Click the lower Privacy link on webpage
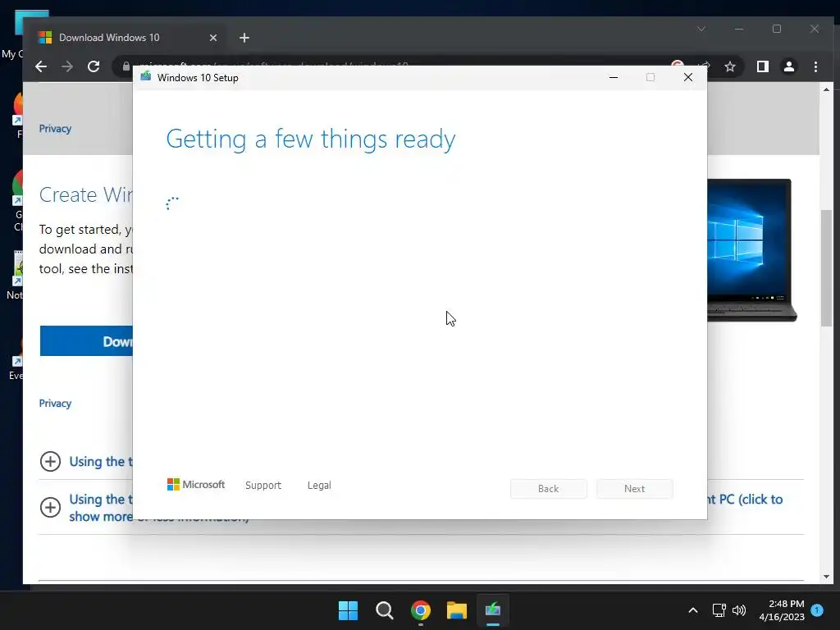840x630 pixels. click(55, 404)
